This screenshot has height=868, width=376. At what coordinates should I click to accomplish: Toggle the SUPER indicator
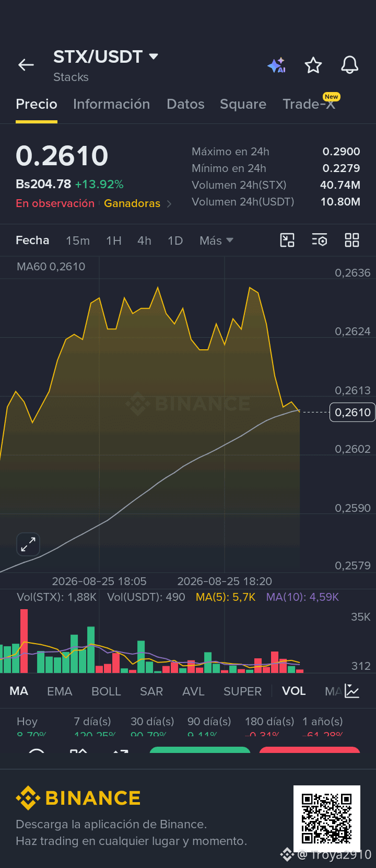(x=242, y=691)
